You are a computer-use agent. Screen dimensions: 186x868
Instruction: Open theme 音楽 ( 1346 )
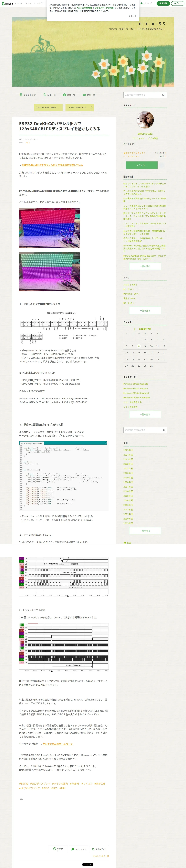[130, 299]
